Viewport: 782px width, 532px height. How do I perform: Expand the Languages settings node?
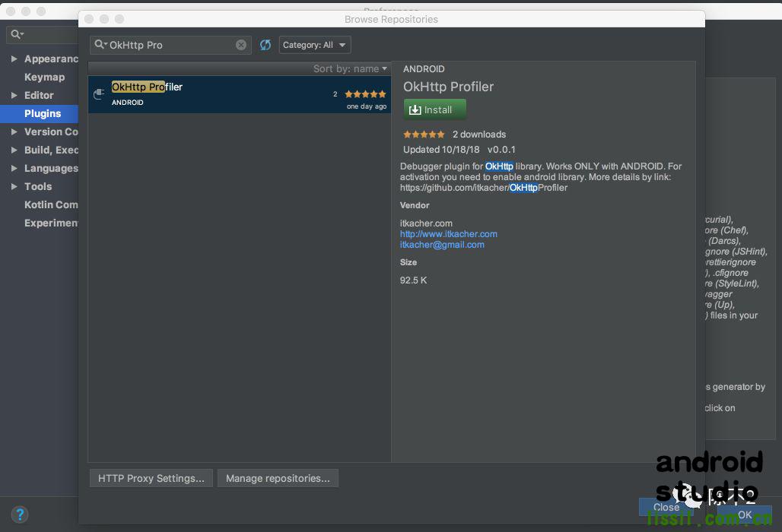(14, 169)
